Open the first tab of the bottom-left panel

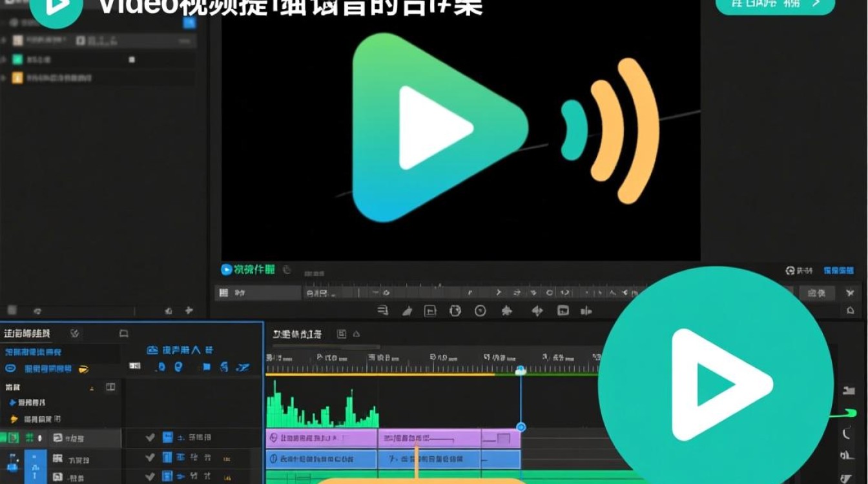tap(27, 334)
